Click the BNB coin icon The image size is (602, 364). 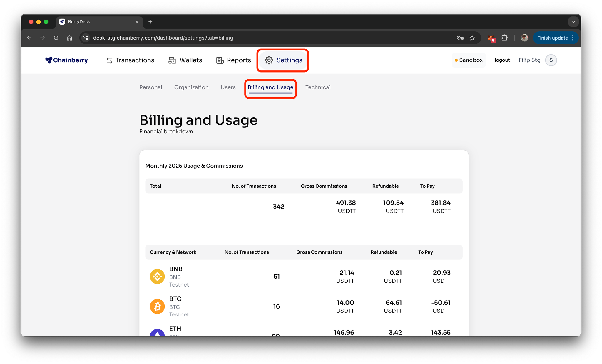coord(157,277)
